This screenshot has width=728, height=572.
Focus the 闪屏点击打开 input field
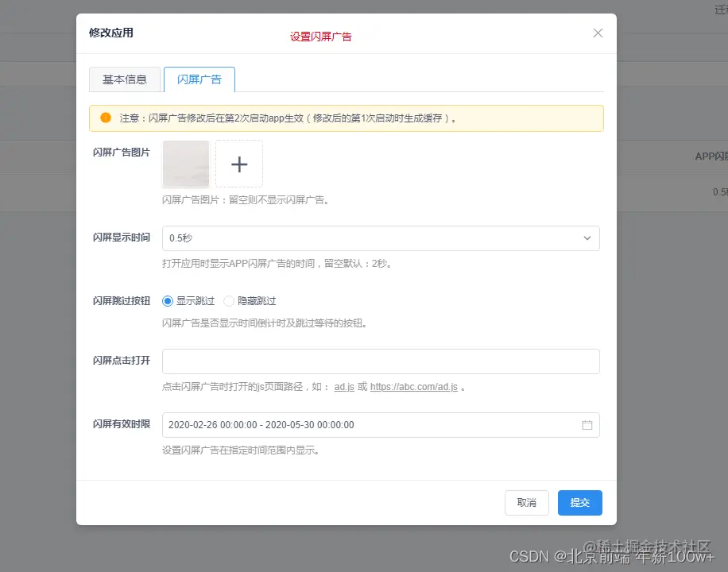point(380,361)
